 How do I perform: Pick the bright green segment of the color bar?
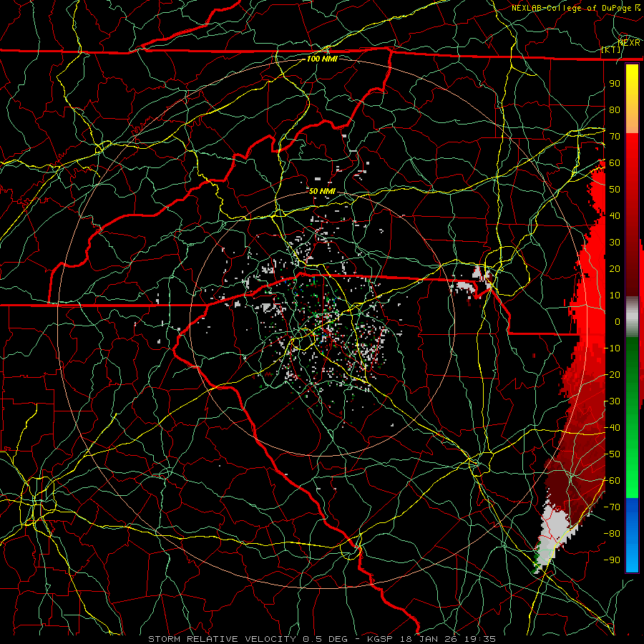click(632, 472)
